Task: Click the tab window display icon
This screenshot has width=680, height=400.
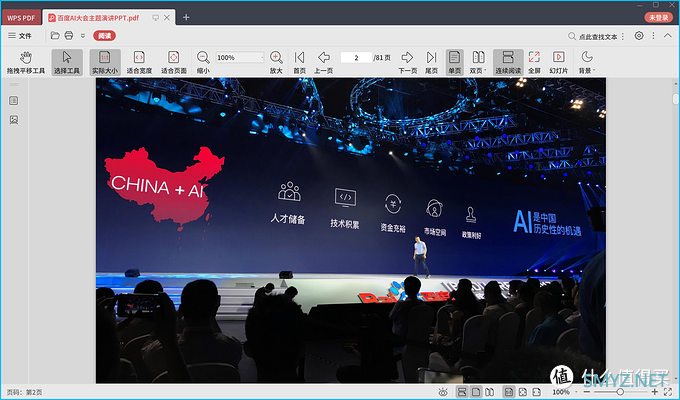Action: (155, 17)
